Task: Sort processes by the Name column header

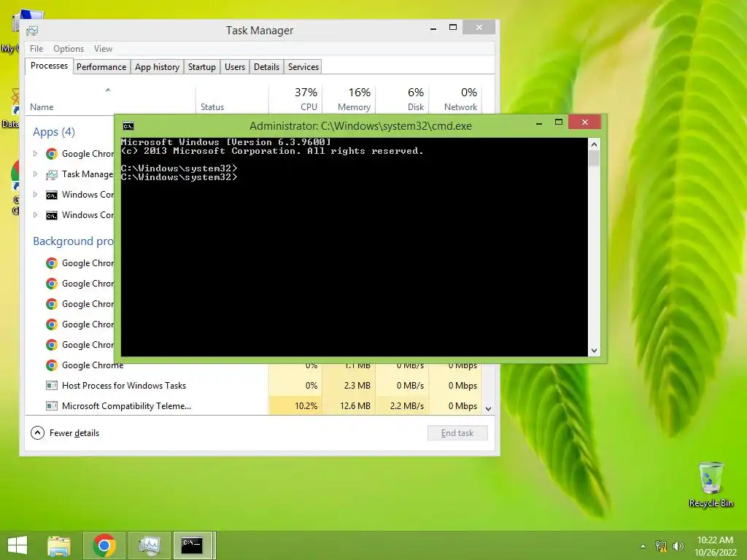Action: [111, 99]
